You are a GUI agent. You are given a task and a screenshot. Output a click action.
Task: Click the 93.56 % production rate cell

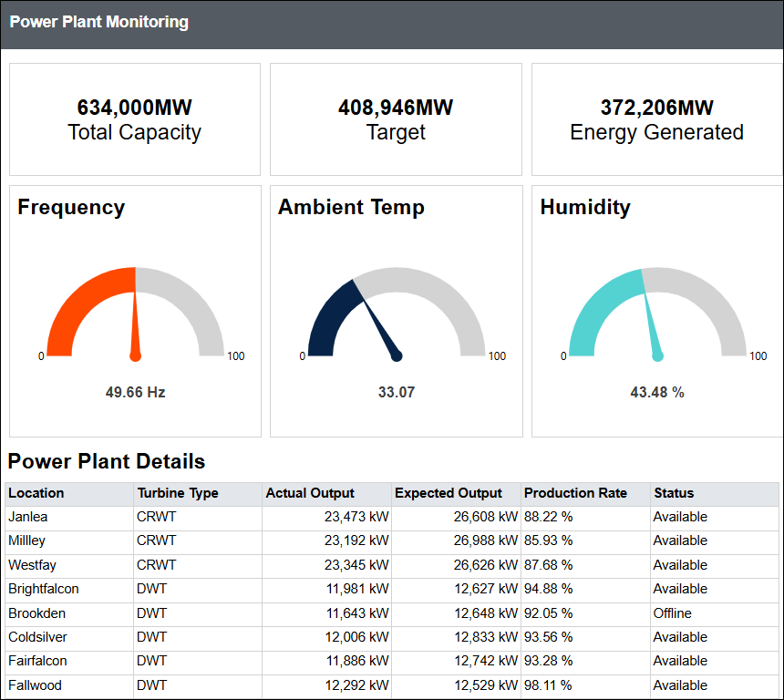pyautogui.click(x=585, y=637)
